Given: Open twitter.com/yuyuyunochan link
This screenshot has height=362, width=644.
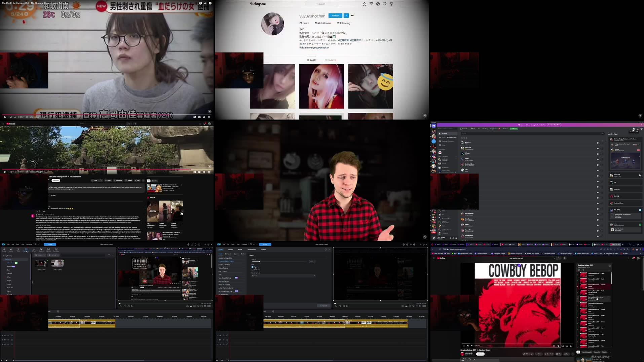Looking at the screenshot, I should 314,47.
